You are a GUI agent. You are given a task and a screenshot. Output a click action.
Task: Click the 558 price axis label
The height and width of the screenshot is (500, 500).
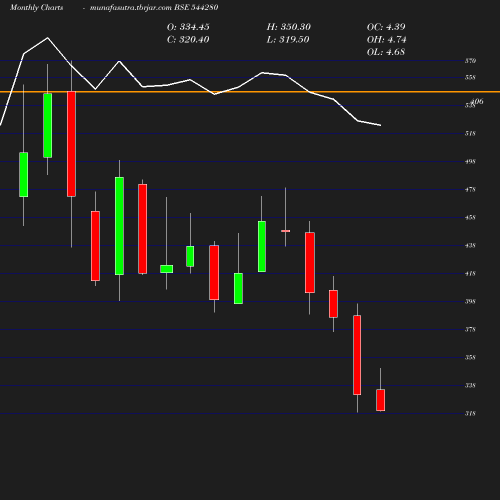470,77
